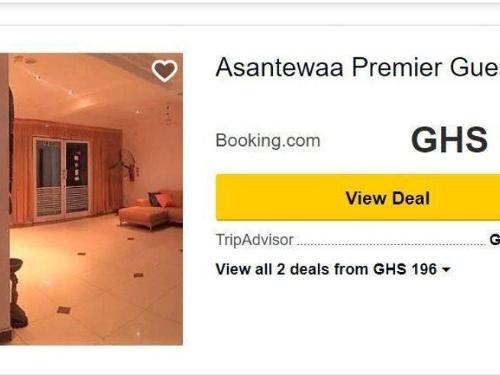
Task: Click the gray header bar above listing
Action: click(250, 13)
